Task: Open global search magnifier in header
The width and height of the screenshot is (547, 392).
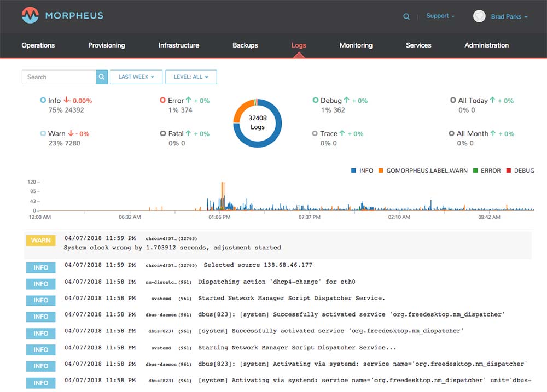Action: click(x=406, y=16)
